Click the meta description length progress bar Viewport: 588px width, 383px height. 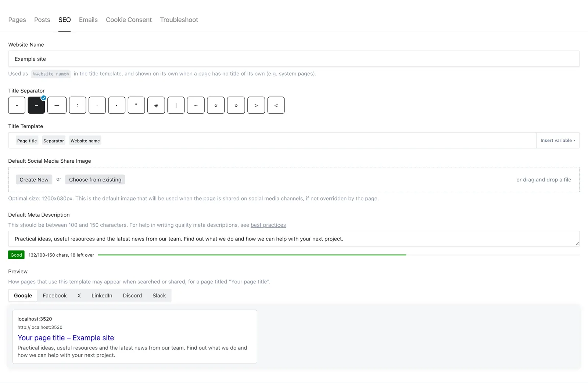point(339,255)
